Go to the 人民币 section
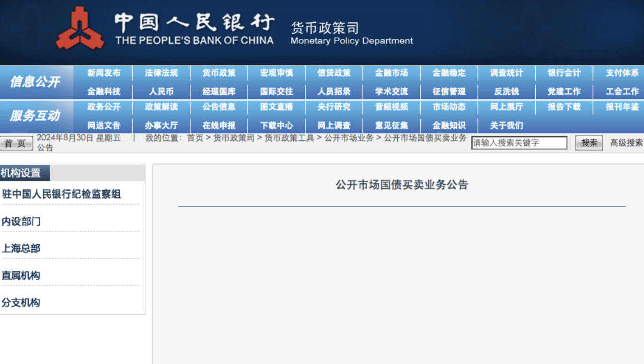 click(x=161, y=91)
